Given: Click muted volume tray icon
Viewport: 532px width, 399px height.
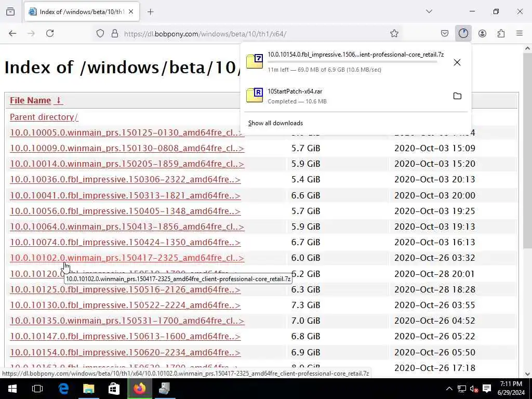Looking at the screenshot, I should [474, 389].
